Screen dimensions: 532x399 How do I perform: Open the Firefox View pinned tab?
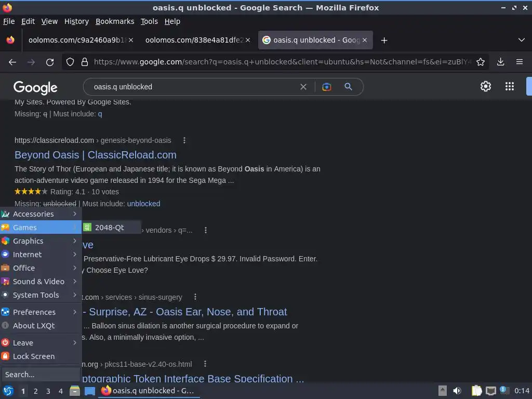pos(10,40)
